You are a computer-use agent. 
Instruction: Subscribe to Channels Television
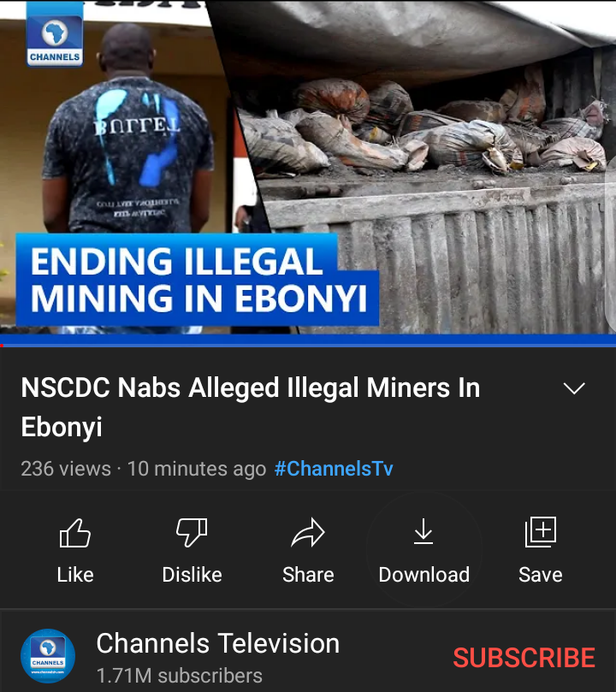point(524,658)
